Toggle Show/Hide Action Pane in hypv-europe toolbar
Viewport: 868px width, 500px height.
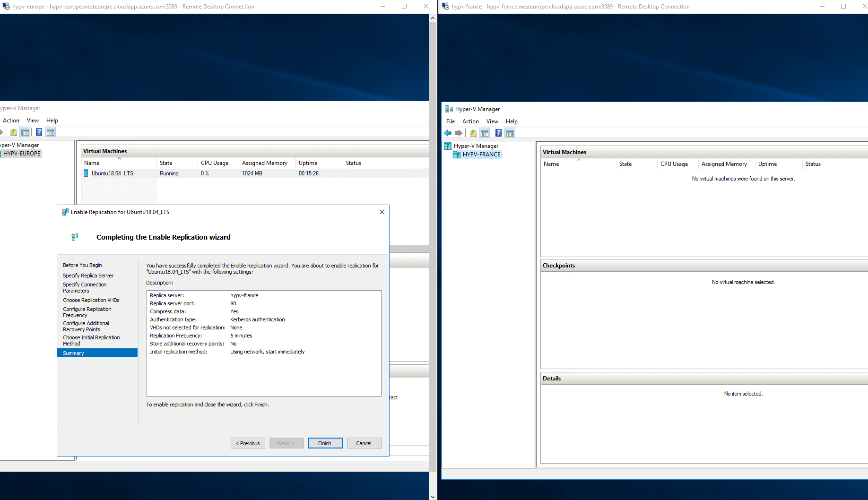pyautogui.click(x=51, y=132)
